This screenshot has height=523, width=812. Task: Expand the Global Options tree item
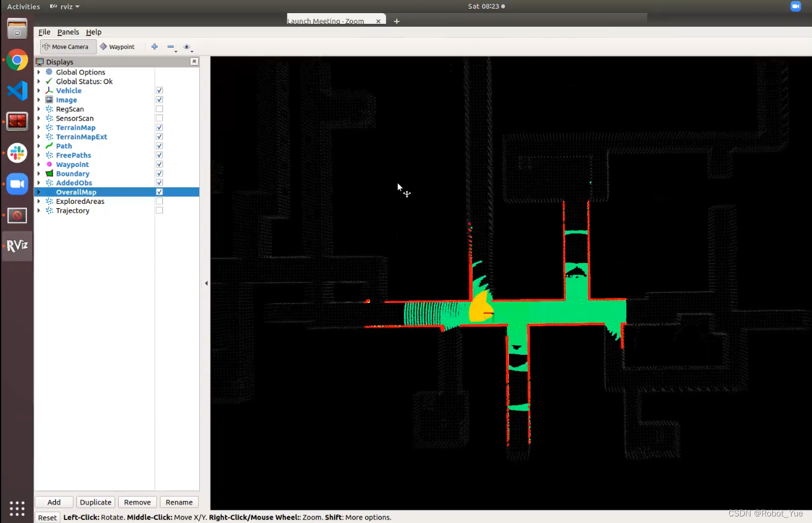(39, 72)
